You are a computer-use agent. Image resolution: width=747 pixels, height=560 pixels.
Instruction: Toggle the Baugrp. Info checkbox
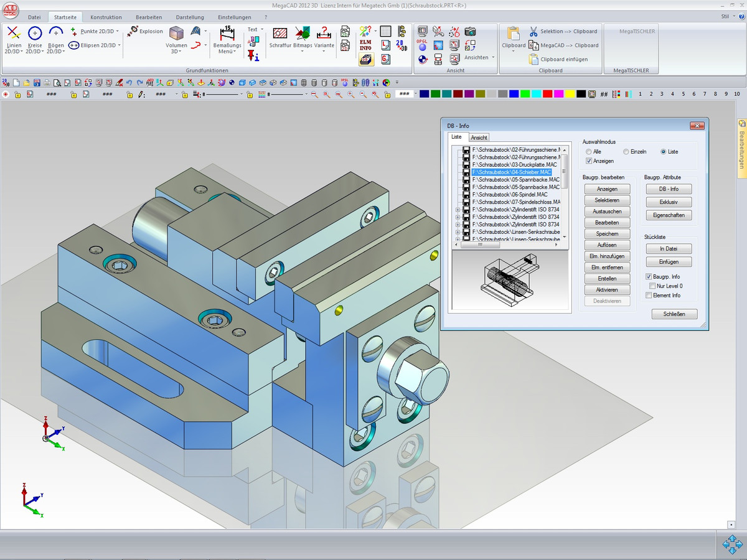pyautogui.click(x=649, y=276)
